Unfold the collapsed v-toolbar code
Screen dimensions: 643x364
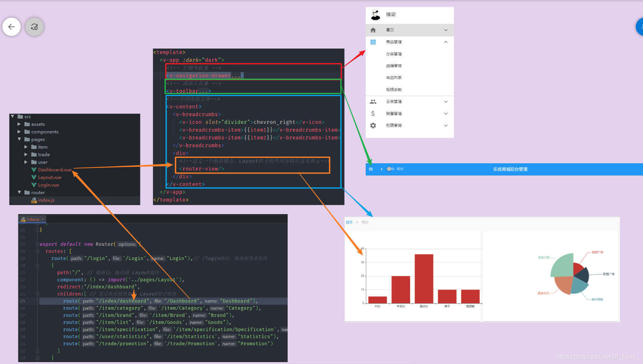click(203, 91)
